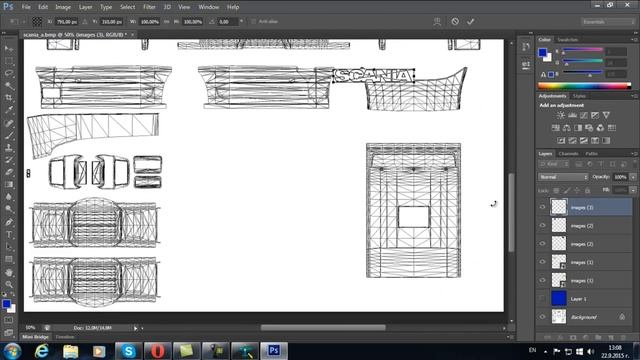The image size is (640, 360).
Task: Open the Normal blend mode dropdown
Action: click(x=563, y=177)
